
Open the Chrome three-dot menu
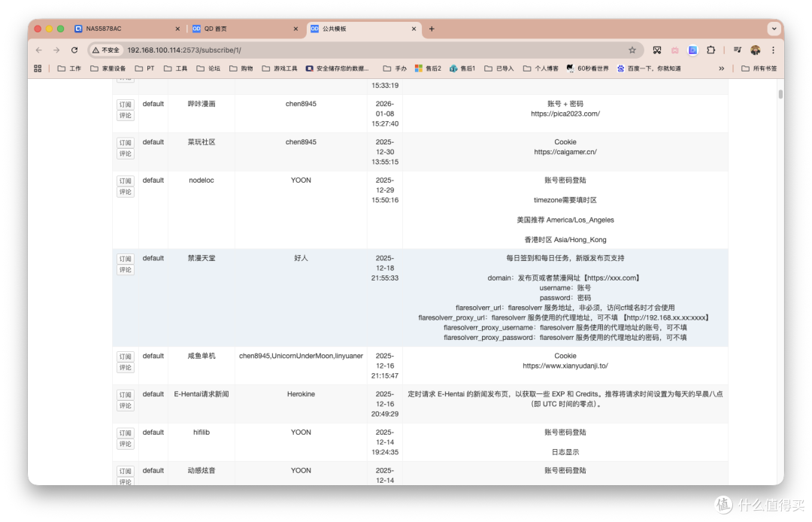point(773,50)
